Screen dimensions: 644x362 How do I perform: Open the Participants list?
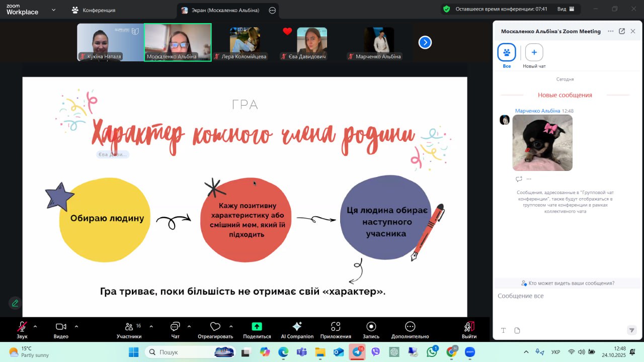[129, 327]
